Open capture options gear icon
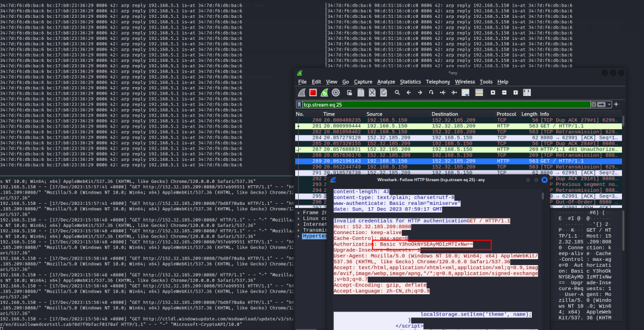This screenshot has height=330, width=644. click(336, 93)
